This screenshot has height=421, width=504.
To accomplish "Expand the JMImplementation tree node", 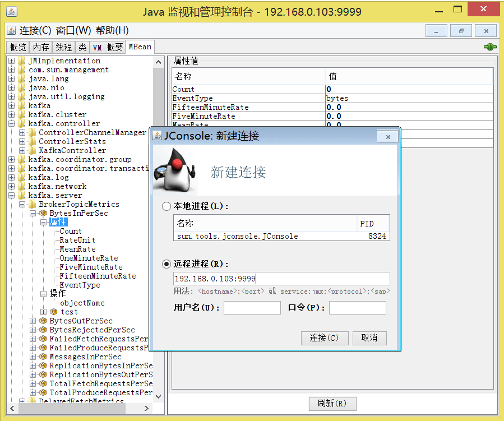I will pos(12,61).
